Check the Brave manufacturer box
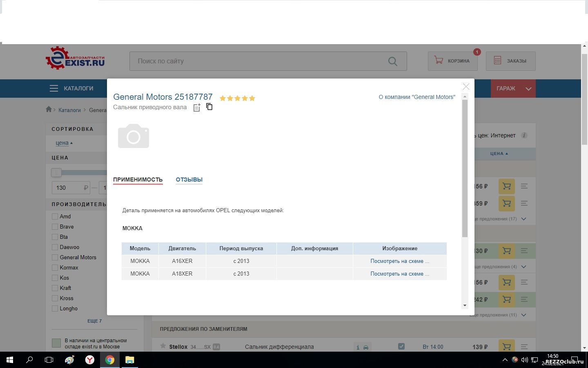This screenshot has height=368, width=588. tap(55, 227)
